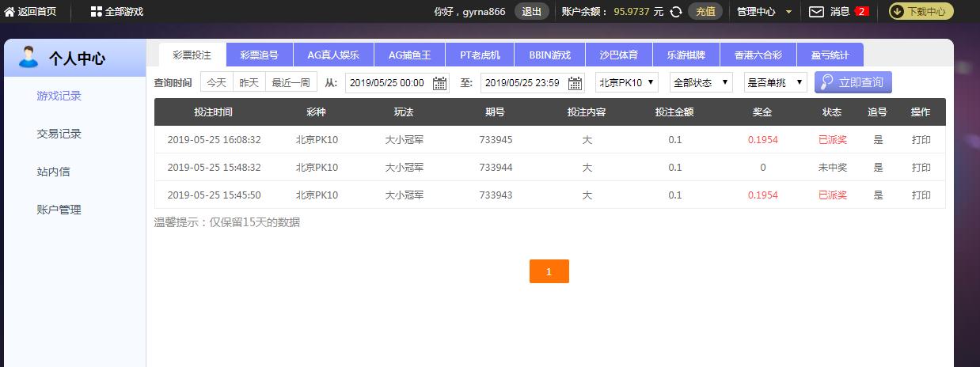Image resolution: width=980 pixels, height=367 pixels.
Task: Open the 盈亏统计 tab
Action: 830,55
